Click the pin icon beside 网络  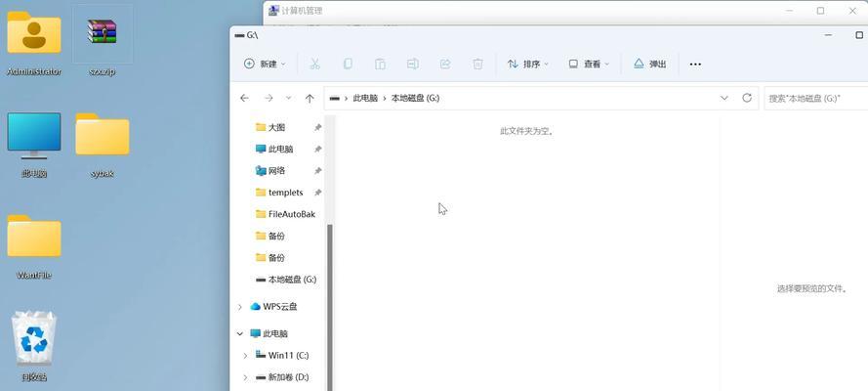click(317, 171)
